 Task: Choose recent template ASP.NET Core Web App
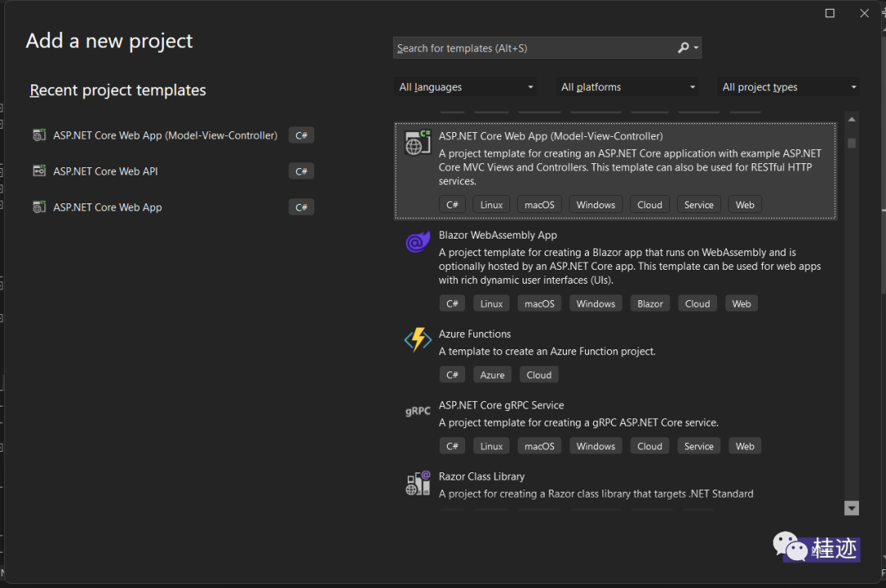(x=107, y=207)
